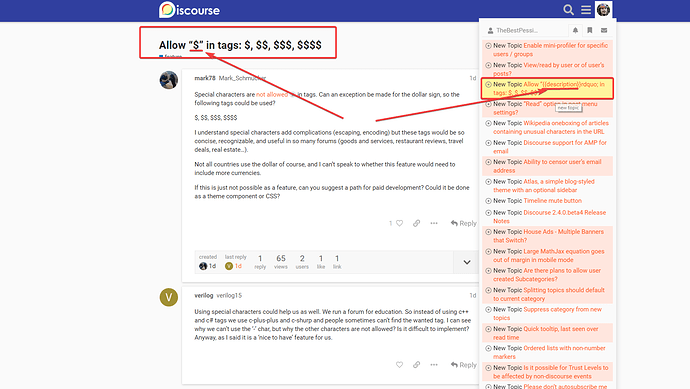This screenshot has height=389, width=690.
Task: Open verilog's avatar profile
Action: (x=169, y=297)
